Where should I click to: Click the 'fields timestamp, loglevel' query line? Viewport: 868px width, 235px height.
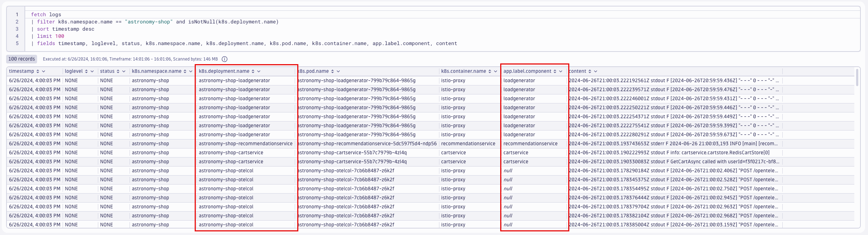click(x=244, y=43)
